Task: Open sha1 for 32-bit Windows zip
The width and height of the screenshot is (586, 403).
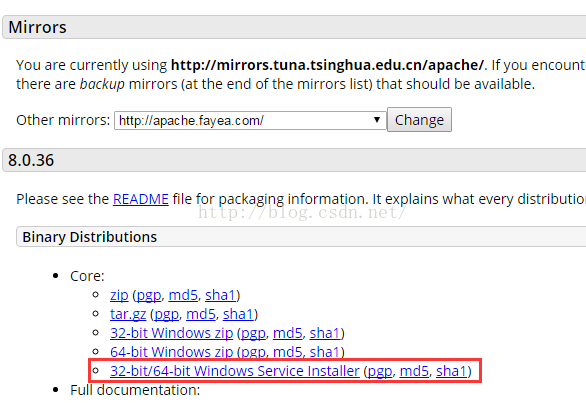Action: [x=325, y=333]
